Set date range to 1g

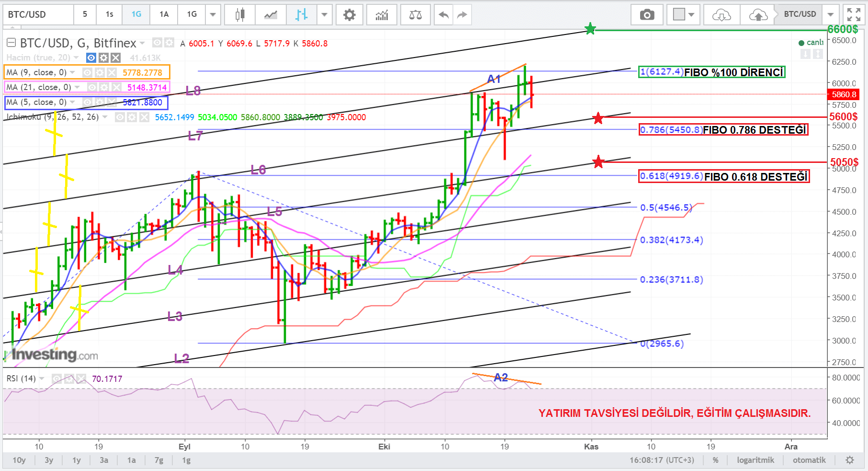point(186,460)
